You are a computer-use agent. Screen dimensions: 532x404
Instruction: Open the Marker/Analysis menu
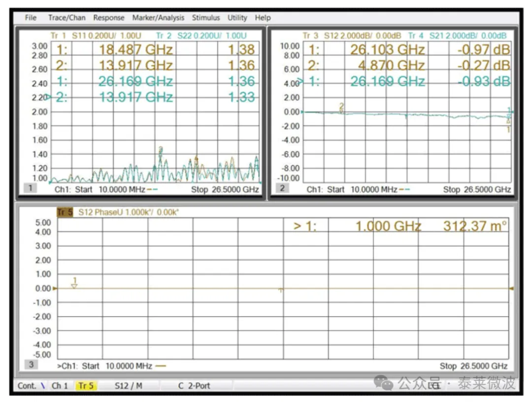(158, 18)
